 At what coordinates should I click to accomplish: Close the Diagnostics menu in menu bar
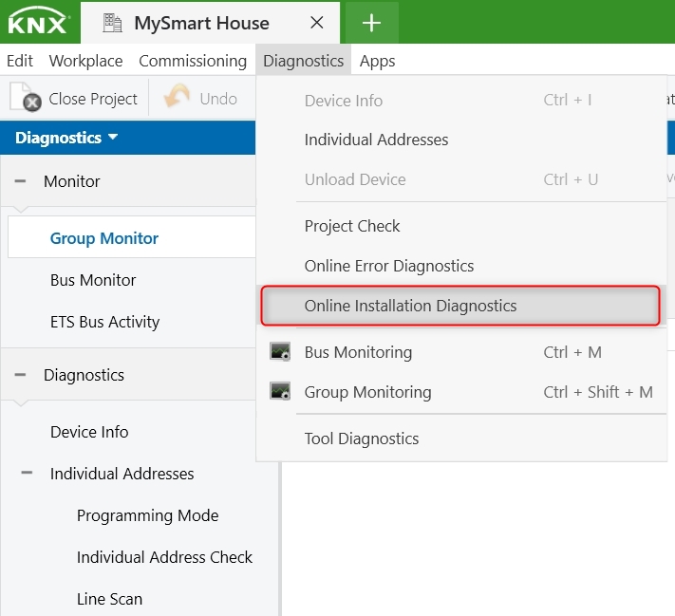[304, 61]
